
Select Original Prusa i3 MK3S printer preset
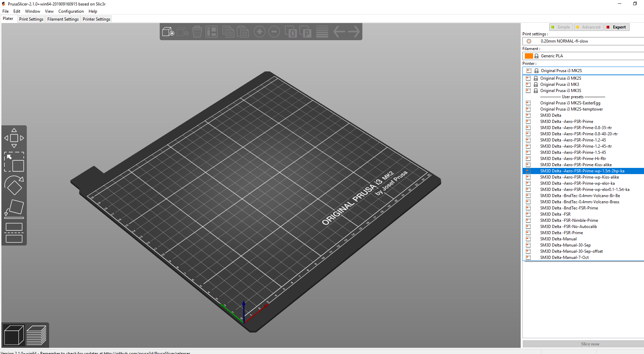pos(561,91)
